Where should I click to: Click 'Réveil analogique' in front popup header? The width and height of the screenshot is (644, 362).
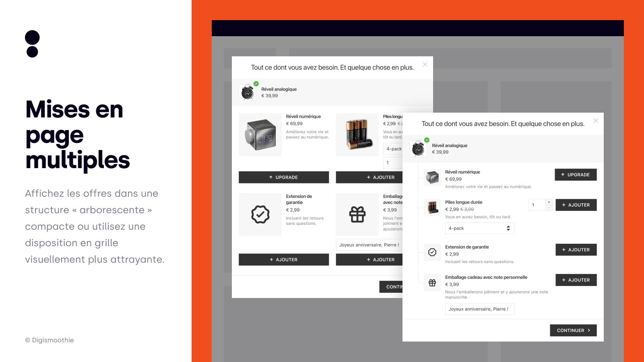click(450, 146)
